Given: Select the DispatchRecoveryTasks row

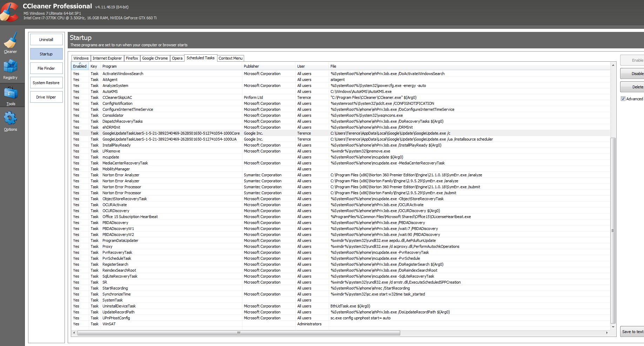Looking at the screenshot, I should pyautogui.click(x=341, y=121).
